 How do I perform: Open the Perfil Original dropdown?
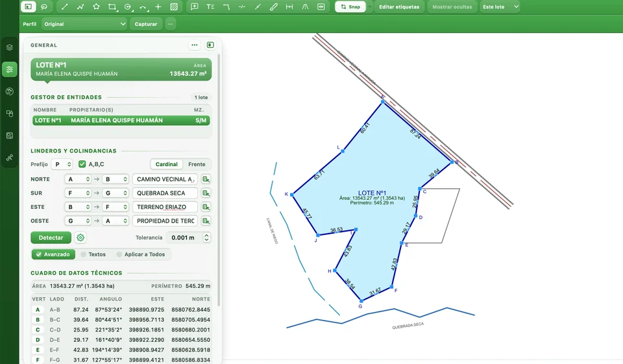pyautogui.click(x=84, y=24)
